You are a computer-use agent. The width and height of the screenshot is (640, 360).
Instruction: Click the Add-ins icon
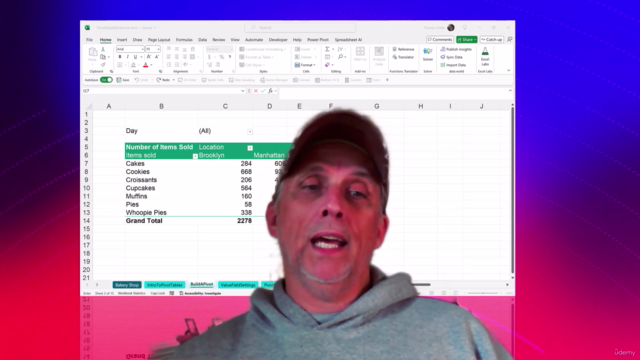pyautogui.click(x=360, y=54)
